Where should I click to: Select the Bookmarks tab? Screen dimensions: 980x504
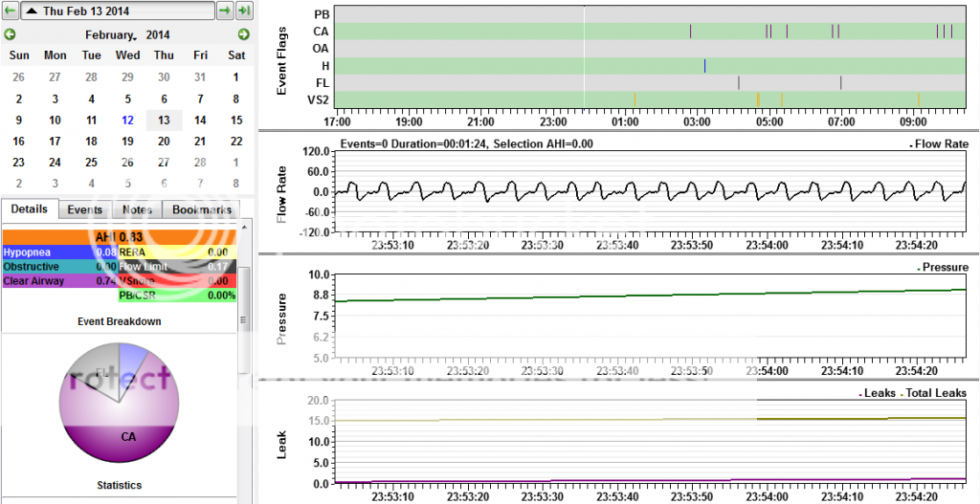point(200,209)
